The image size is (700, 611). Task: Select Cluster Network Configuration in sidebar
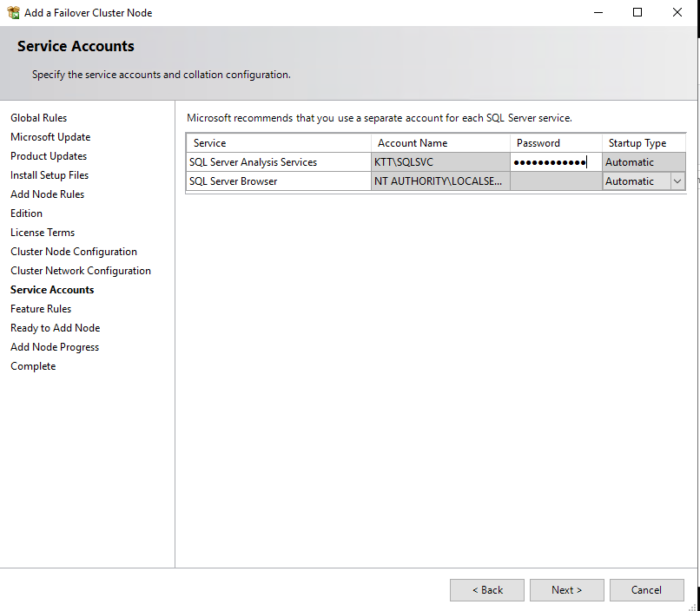coord(81,271)
